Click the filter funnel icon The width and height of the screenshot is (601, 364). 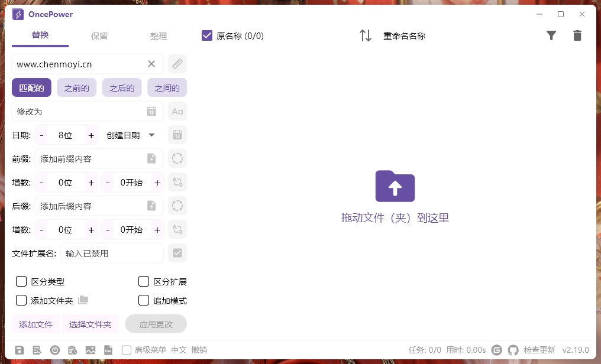pos(551,35)
